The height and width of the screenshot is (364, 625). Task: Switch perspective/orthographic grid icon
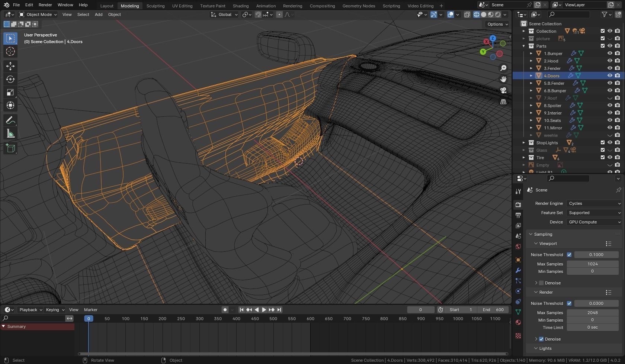(503, 102)
